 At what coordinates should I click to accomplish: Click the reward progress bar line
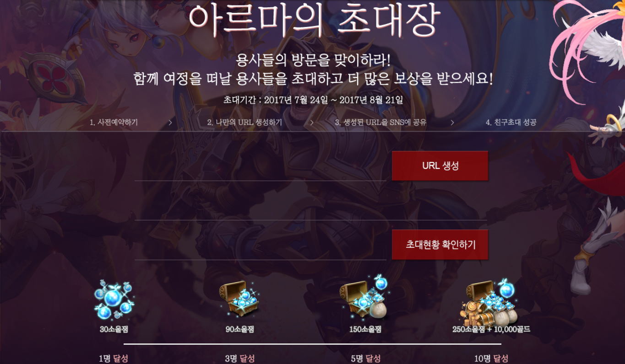(312, 344)
